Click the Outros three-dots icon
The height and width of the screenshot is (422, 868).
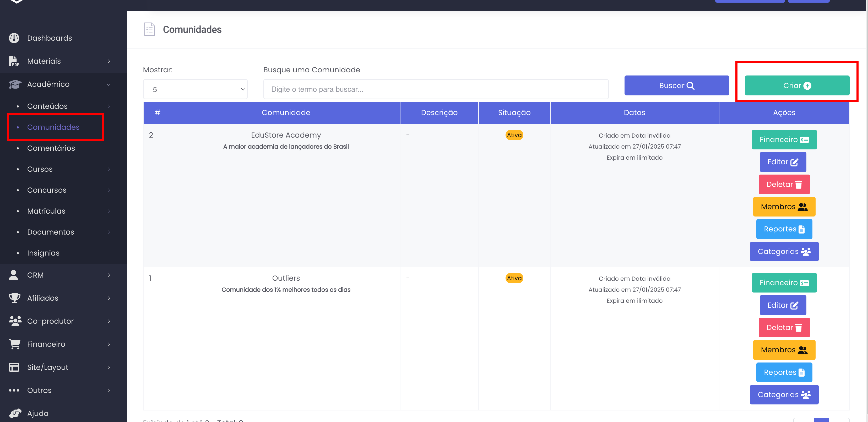(14, 390)
